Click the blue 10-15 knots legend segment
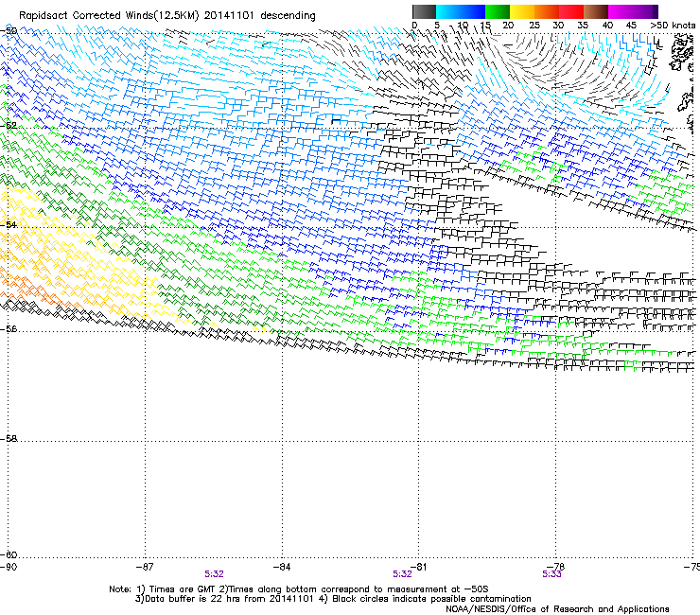The image size is (700, 615). click(x=473, y=11)
